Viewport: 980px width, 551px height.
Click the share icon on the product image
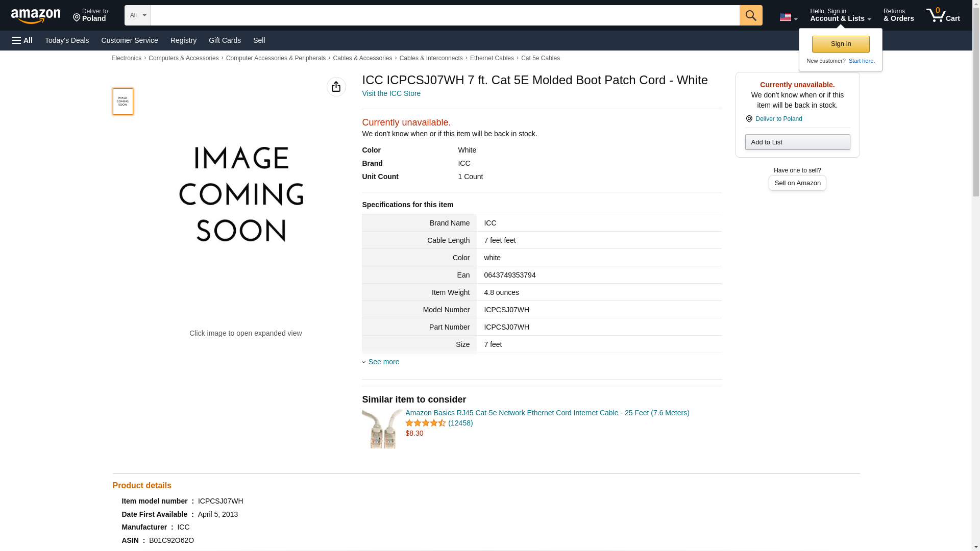point(336,87)
